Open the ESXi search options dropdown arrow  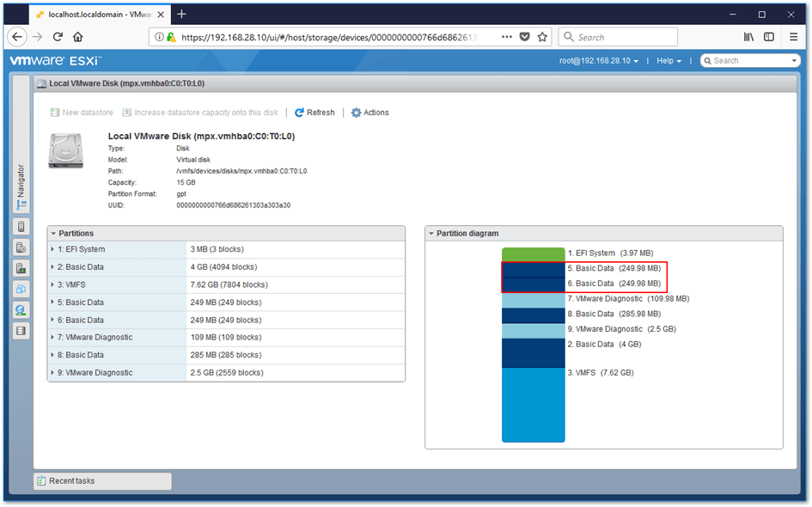click(x=794, y=61)
